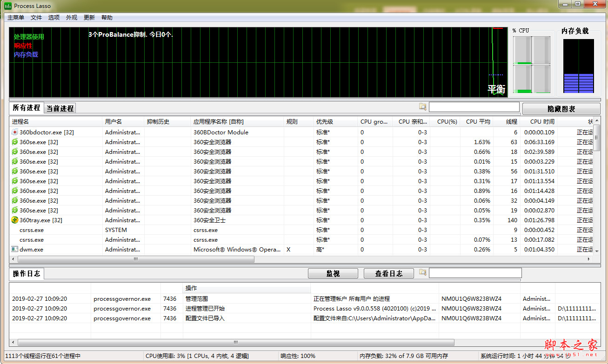The height and width of the screenshot is (364, 608).
Task: Click the process list vertical scrollbar thumb
Action: pos(597,139)
